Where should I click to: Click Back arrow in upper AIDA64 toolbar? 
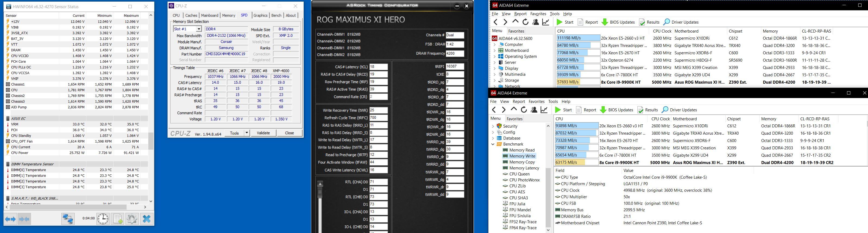click(x=495, y=22)
